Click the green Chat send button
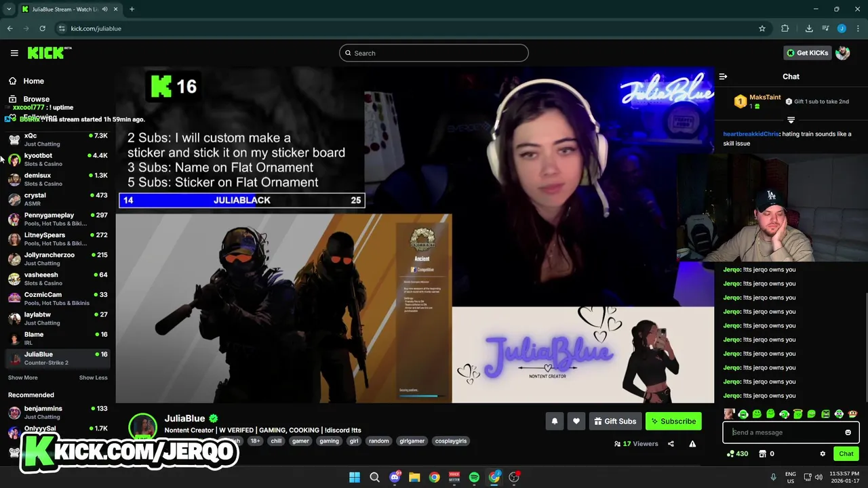This screenshot has height=488, width=868. (x=846, y=454)
